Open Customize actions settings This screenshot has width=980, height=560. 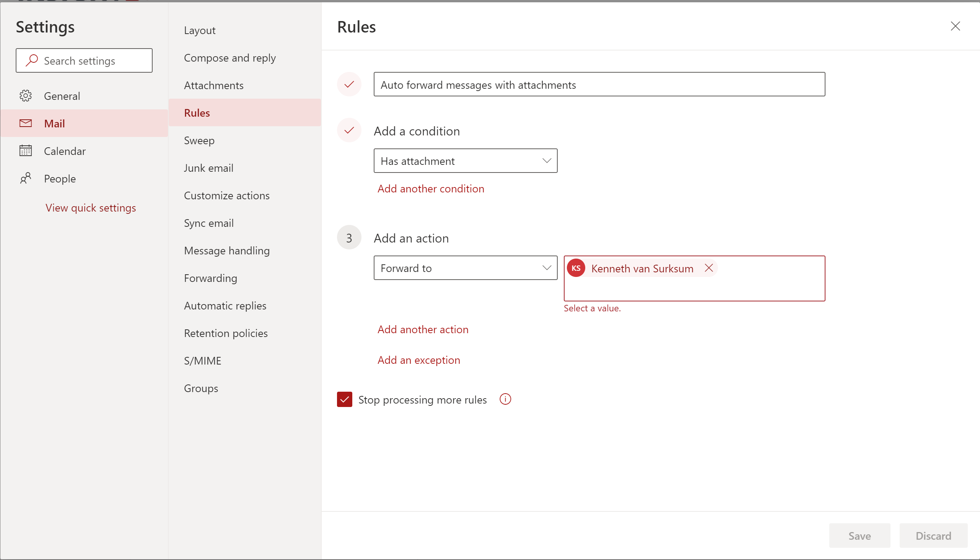click(244, 195)
